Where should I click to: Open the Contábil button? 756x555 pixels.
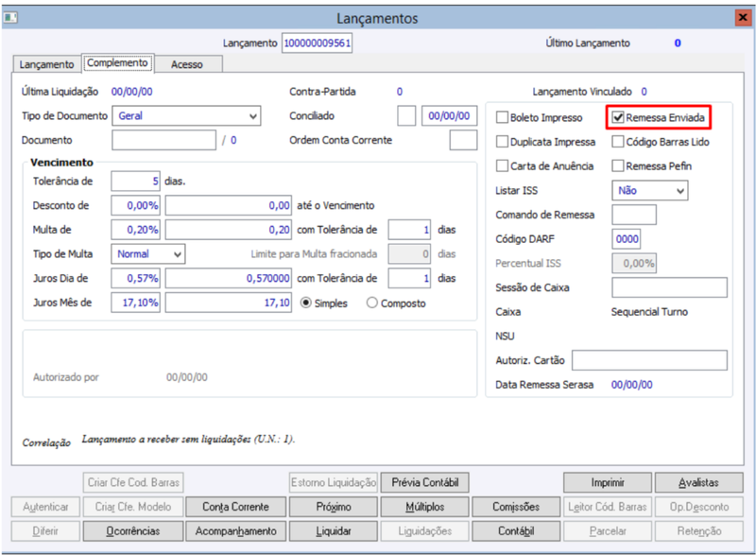pos(516,531)
